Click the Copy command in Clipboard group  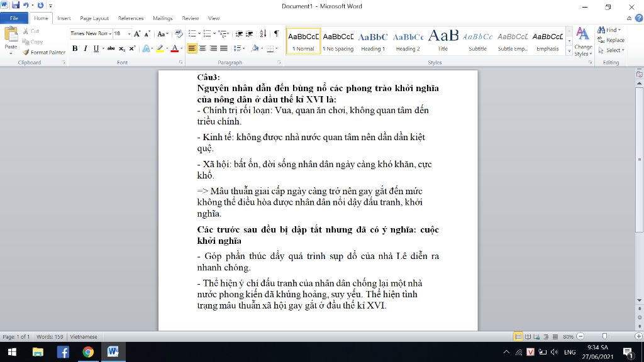click(x=33, y=42)
